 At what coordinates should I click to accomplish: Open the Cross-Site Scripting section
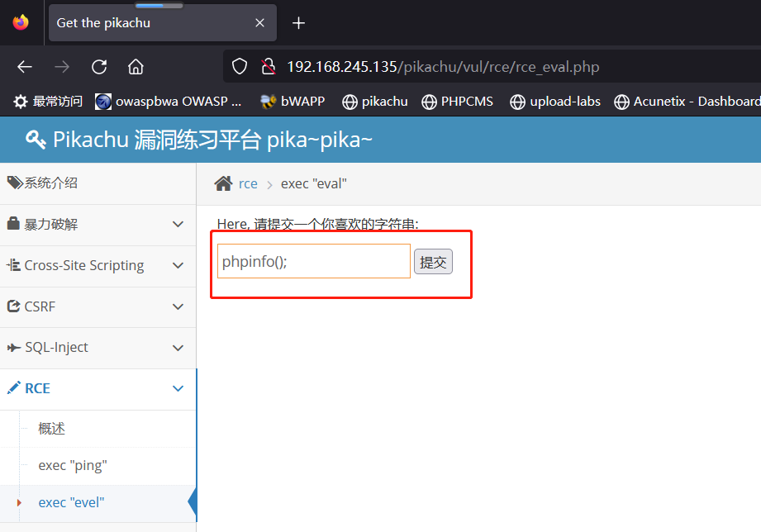[98, 266]
